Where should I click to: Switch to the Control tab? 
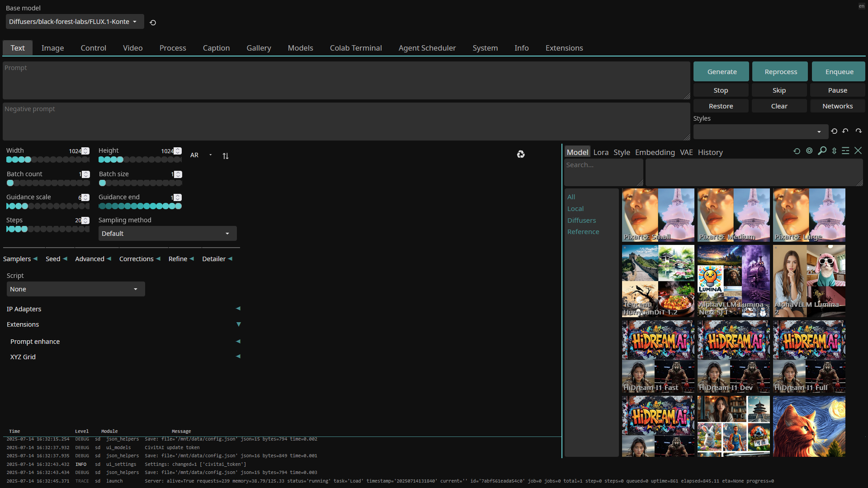pos(93,48)
